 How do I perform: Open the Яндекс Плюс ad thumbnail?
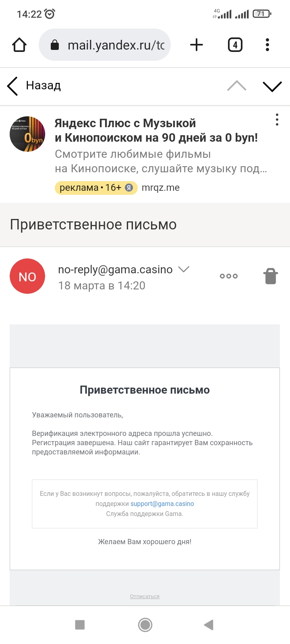point(27,134)
